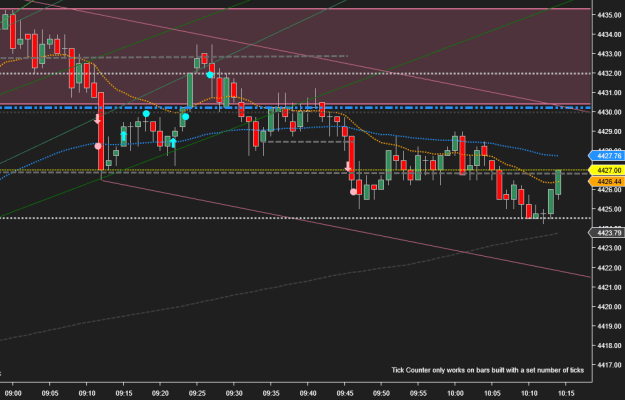
Task: Click the yellow 4427.00 price marker
Action: coord(606,171)
